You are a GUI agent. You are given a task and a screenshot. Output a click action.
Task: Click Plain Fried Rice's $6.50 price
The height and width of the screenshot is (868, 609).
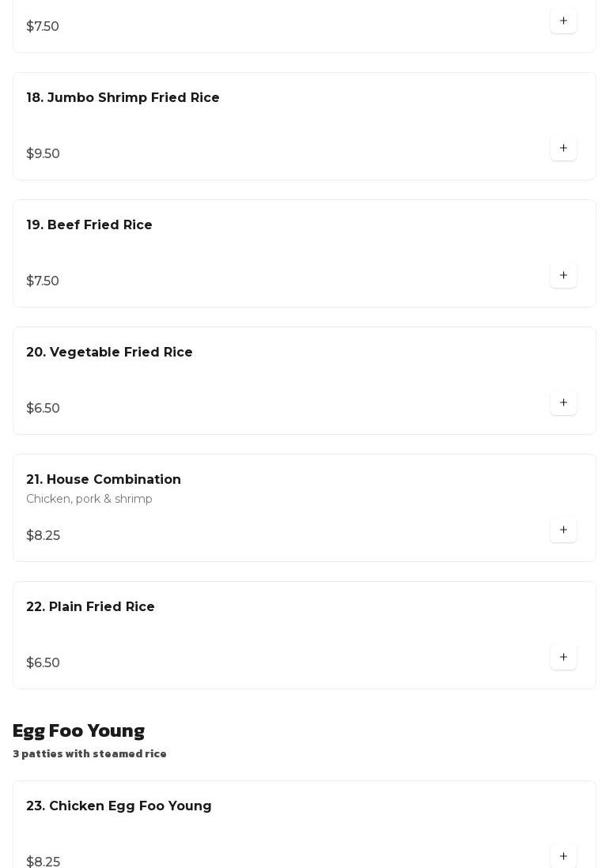[x=43, y=663]
